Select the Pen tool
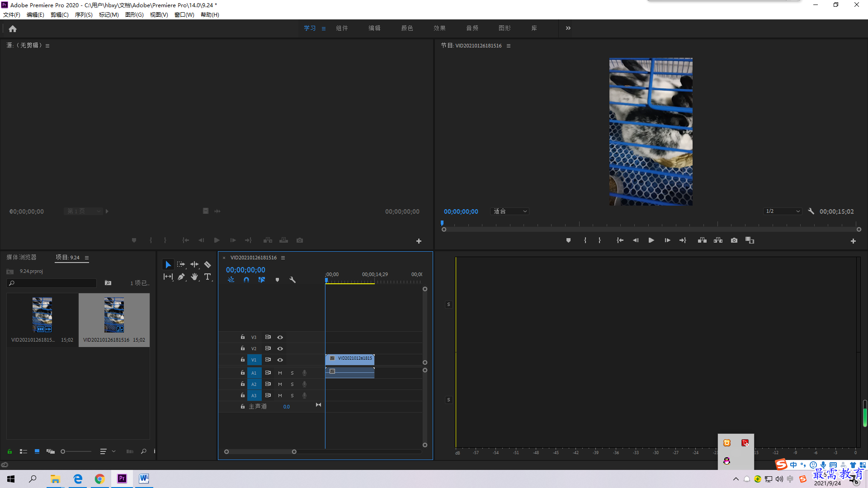 181,277
